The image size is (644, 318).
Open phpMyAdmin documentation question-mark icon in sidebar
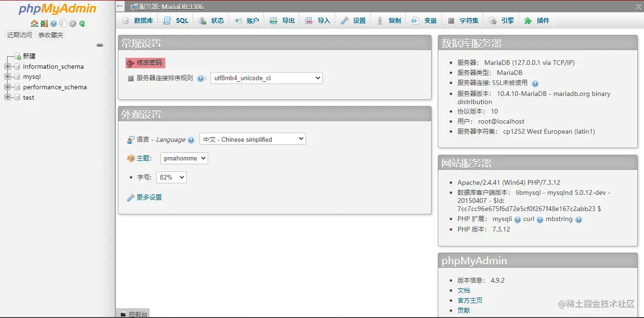point(53,23)
